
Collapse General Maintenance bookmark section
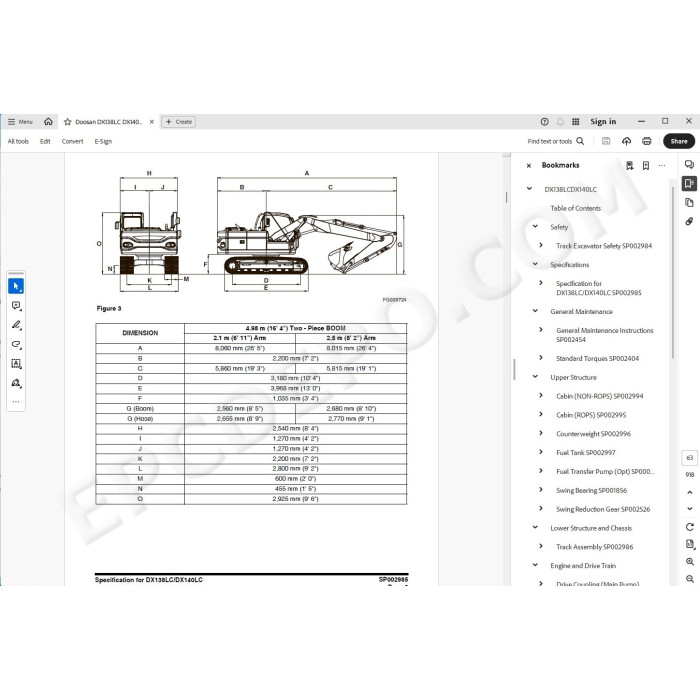(535, 311)
